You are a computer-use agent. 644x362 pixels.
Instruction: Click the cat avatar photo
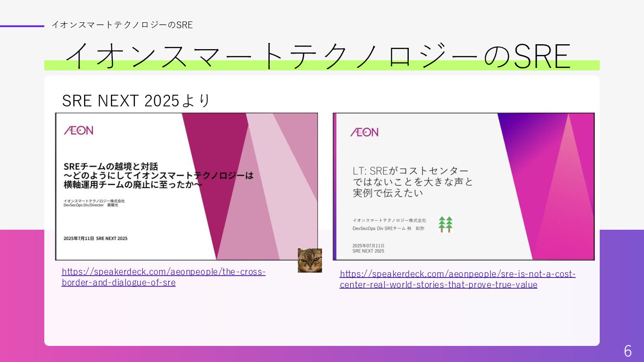tap(310, 261)
